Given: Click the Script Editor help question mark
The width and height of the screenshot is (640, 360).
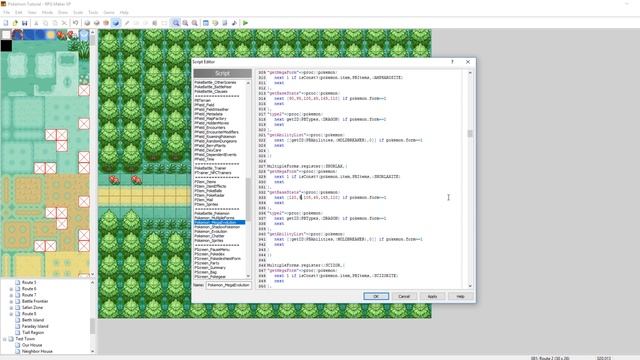Looking at the screenshot, I should (x=452, y=62).
